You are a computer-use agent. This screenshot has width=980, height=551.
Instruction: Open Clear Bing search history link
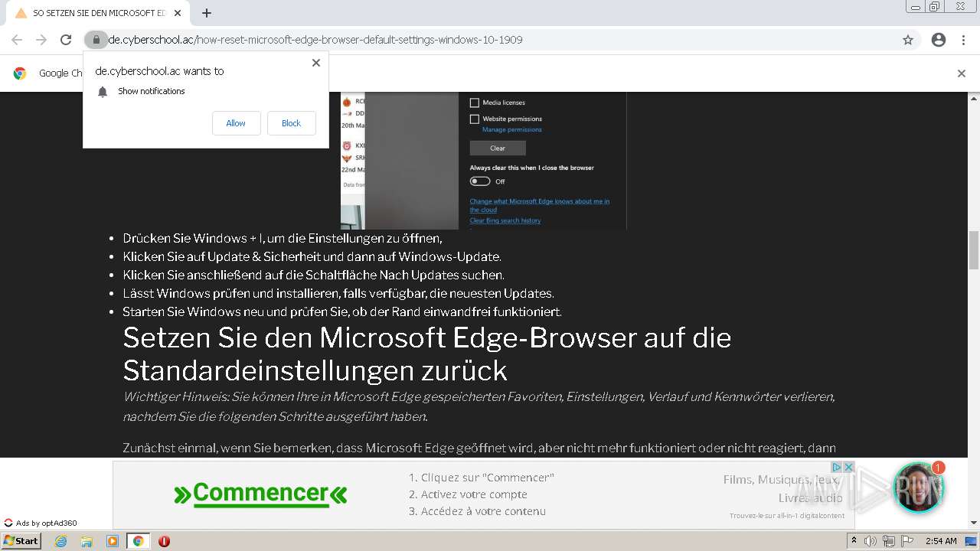click(x=505, y=220)
